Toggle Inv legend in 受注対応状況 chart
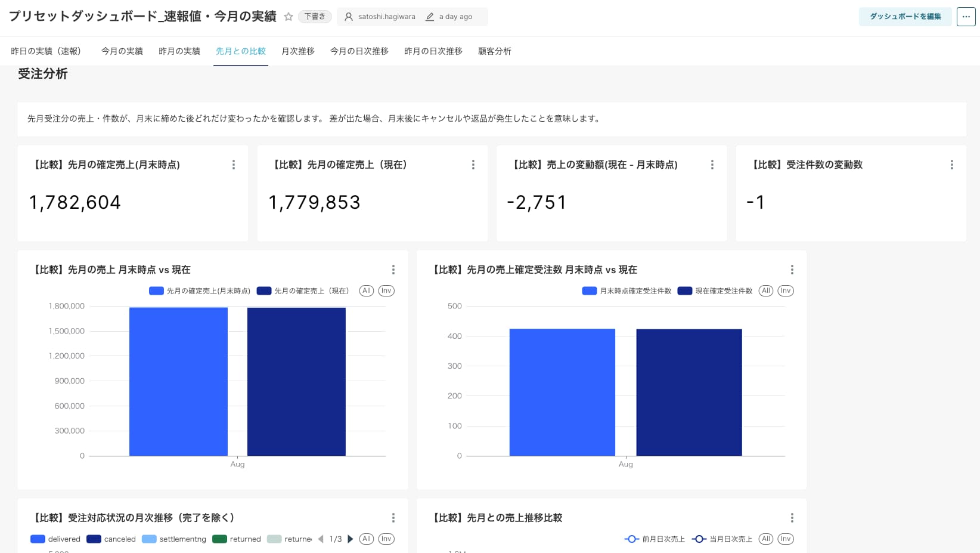 [x=386, y=539]
